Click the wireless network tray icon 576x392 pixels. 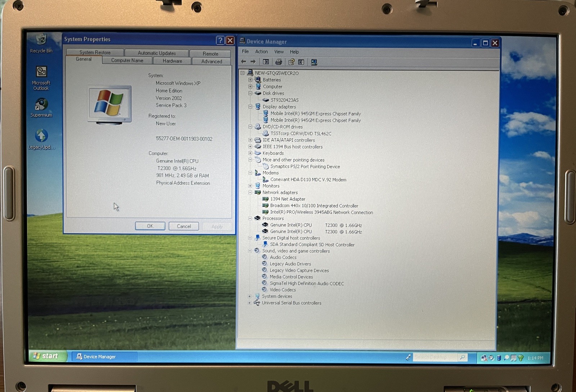[x=521, y=358]
